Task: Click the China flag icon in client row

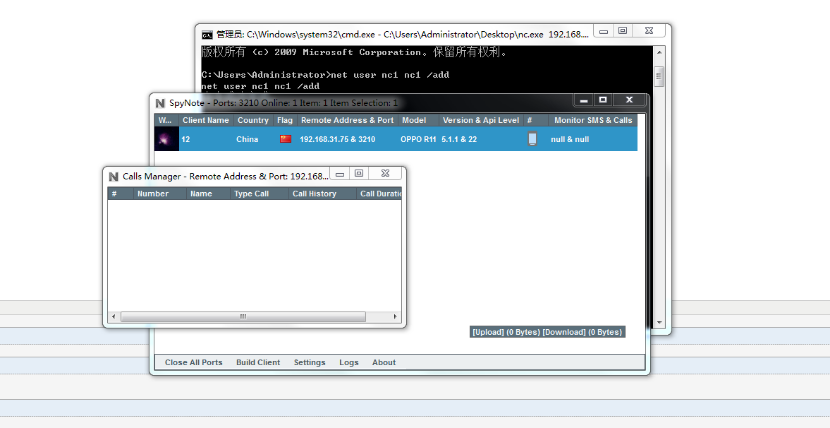Action: tap(286, 139)
